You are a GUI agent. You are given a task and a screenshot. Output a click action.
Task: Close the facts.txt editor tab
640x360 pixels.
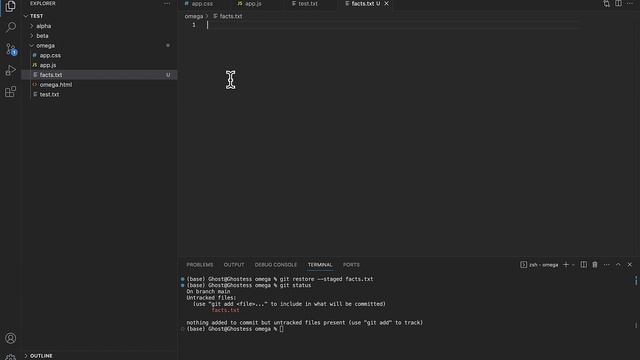click(386, 4)
